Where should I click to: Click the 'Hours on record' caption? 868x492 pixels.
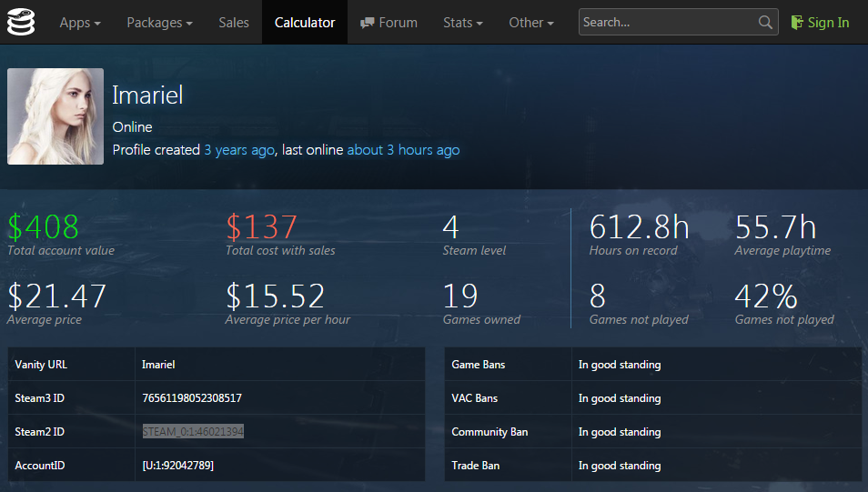633,250
